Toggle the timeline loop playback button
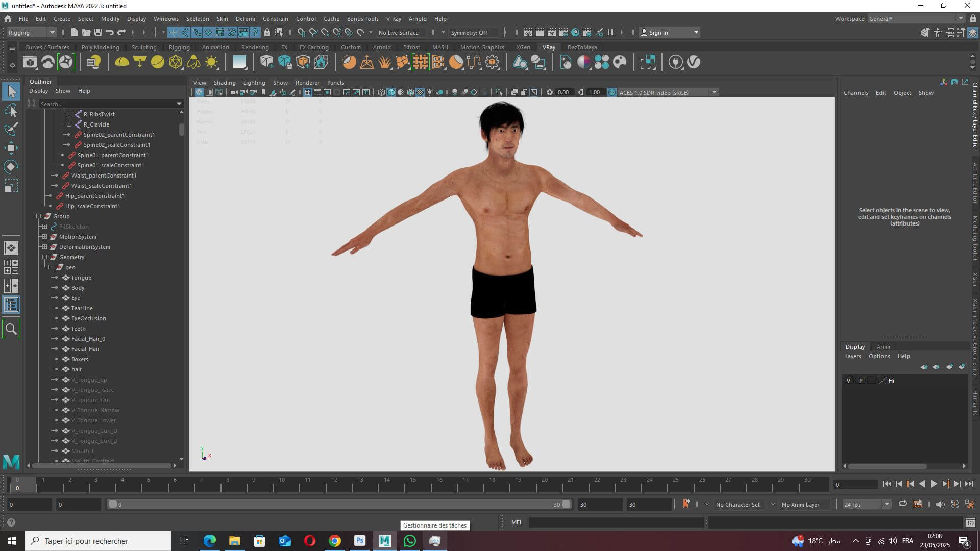 tap(902, 504)
